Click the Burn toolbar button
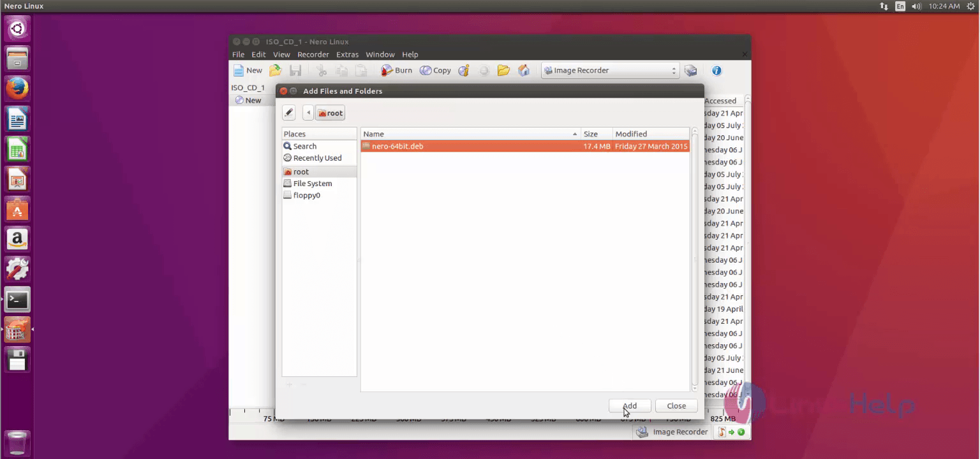Viewport: 980px width, 459px height. (396, 71)
